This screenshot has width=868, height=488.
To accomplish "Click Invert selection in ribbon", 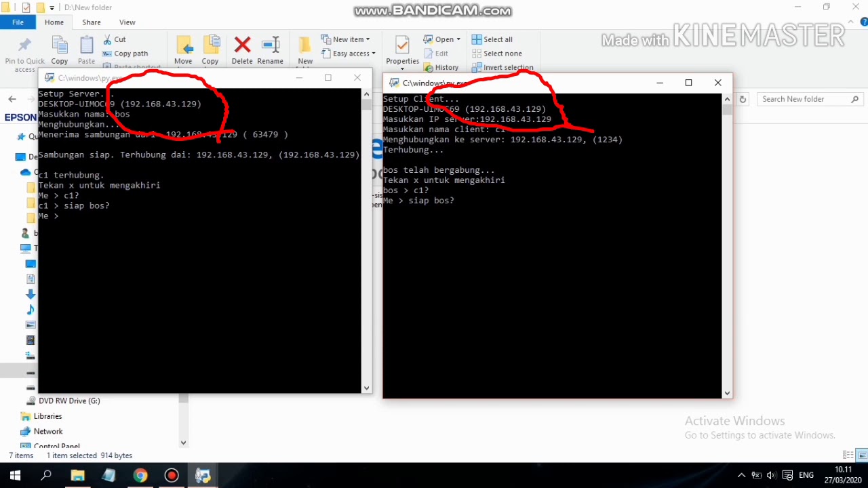I will click(502, 67).
